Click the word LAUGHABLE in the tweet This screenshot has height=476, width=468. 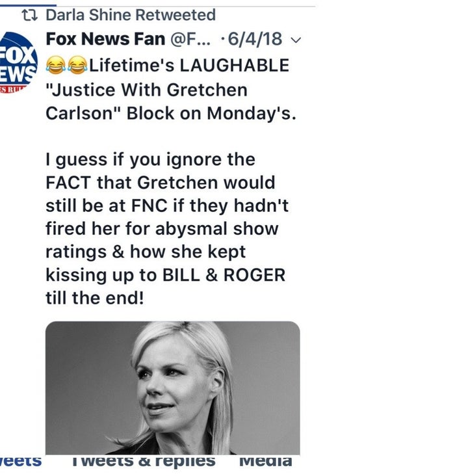tap(235, 65)
